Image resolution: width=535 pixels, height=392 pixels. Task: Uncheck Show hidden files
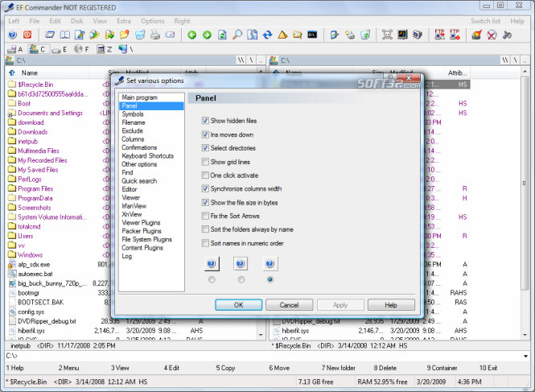[x=205, y=121]
